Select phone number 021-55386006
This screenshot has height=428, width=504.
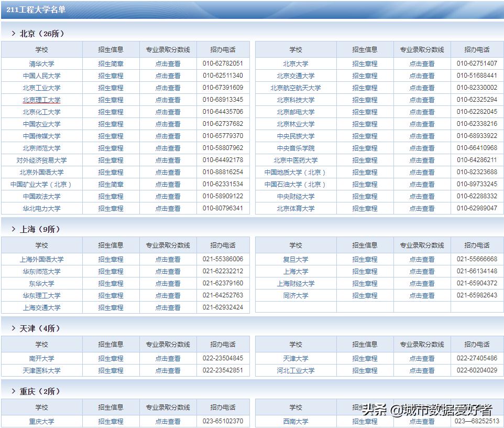click(x=223, y=259)
